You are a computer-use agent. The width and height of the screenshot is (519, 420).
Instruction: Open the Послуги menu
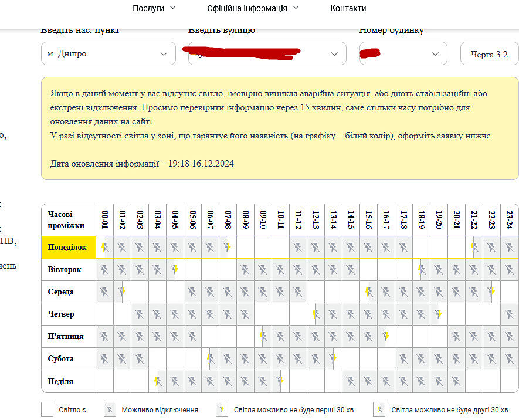click(x=154, y=8)
